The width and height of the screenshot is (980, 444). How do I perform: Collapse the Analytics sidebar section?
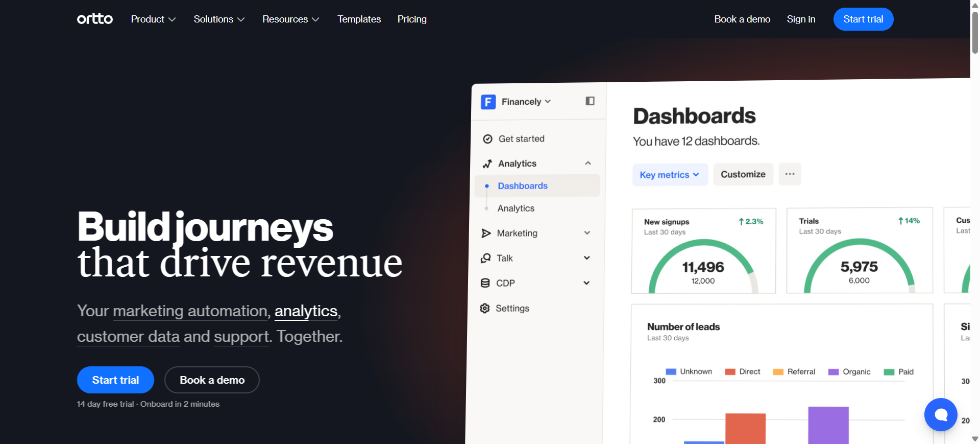(x=588, y=163)
